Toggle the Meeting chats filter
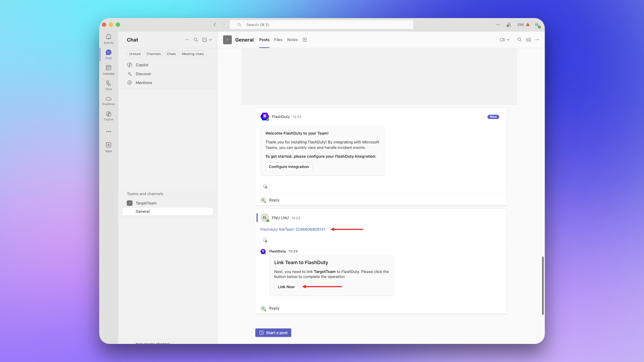This screenshot has width=644, height=362. click(x=193, y=54)
